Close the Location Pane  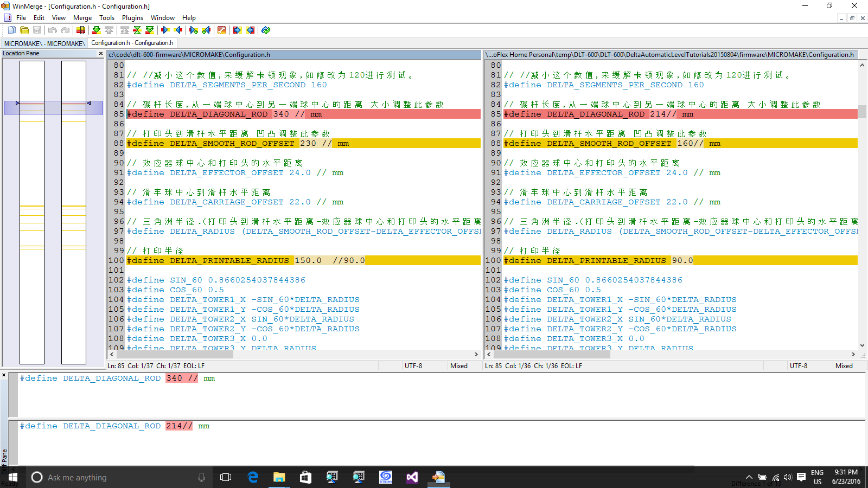(101, 53)
